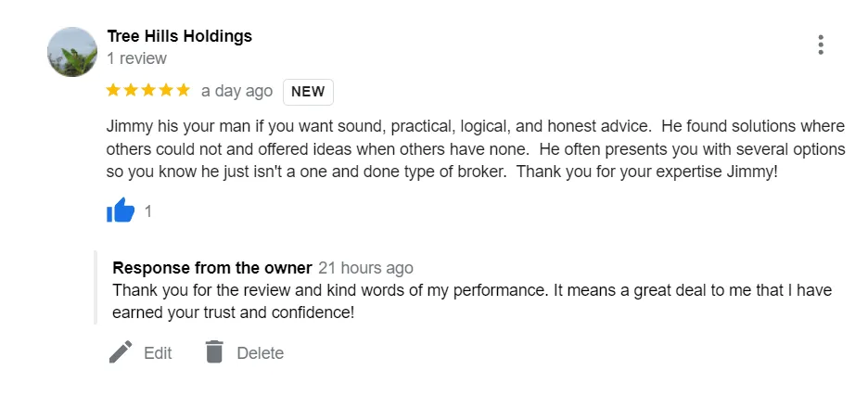Click the "a day ago" review timestamp
The width and height of the screenshot is (868, 408).
(x=236, y=92)
